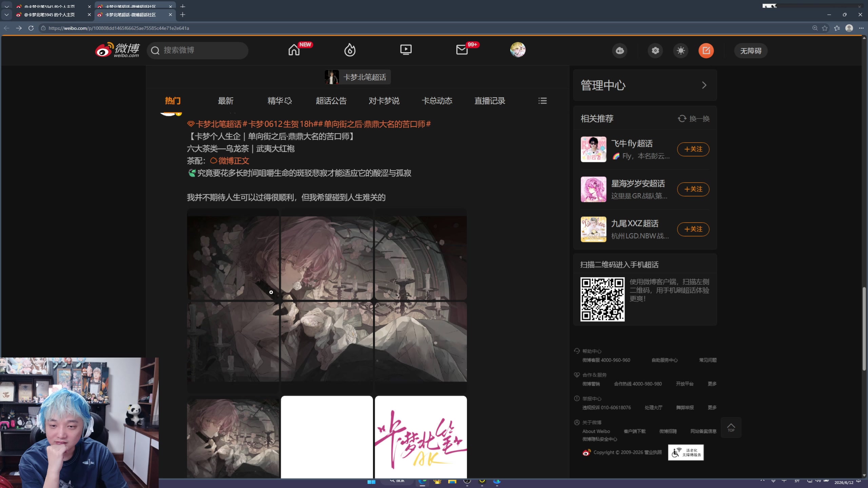Open the settings gear in Weibo header
The image size is (868, 488).
coord(655,51)
